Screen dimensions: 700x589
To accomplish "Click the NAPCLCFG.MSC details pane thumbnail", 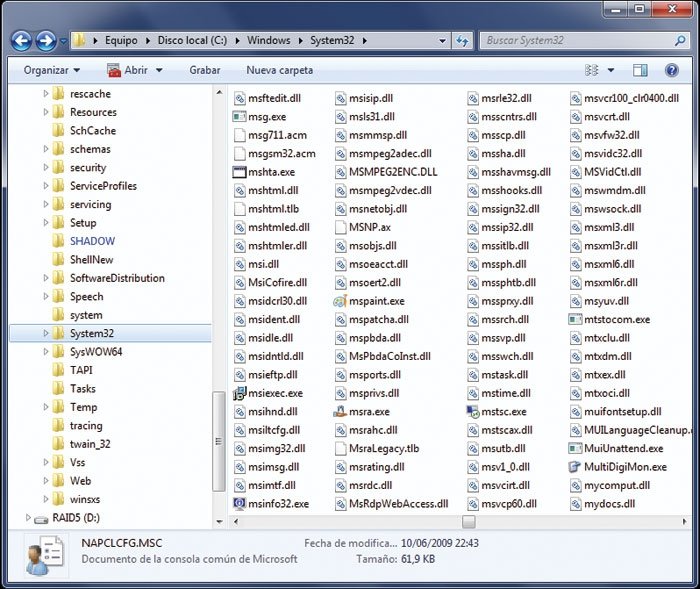I will (x=45, y=556).
